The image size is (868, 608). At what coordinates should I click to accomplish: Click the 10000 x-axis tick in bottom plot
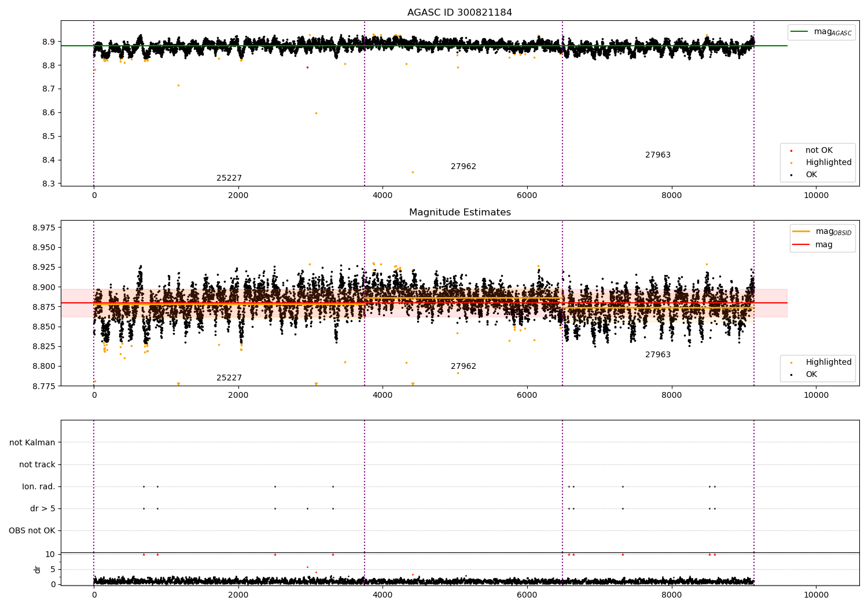coord(816,595)
